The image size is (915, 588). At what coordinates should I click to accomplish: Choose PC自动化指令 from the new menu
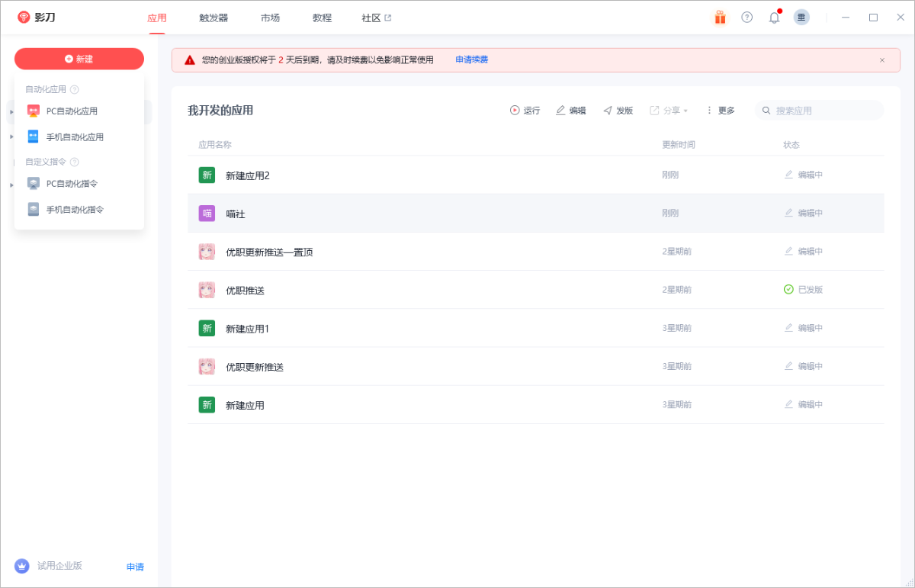tap(79, 184)
